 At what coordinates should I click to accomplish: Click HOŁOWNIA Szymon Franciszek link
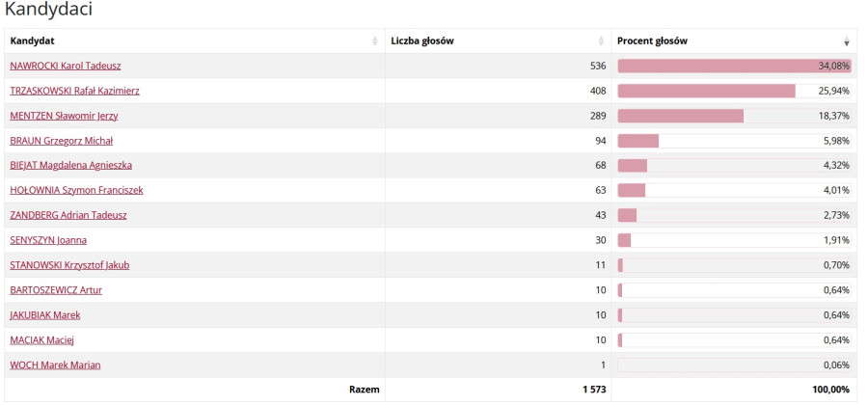click(x=76, y=191)
